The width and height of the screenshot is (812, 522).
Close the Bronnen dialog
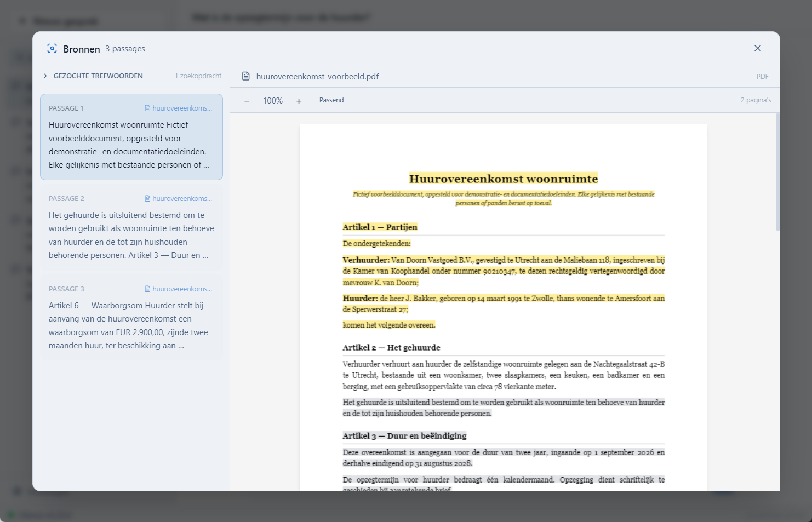pyautogui.click(x=757, y=48)
